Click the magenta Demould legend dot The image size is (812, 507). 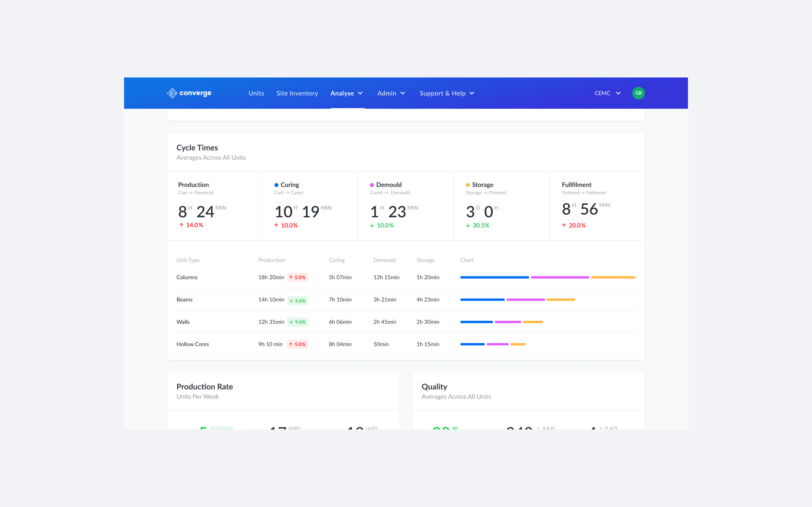(x=372, y=185)
